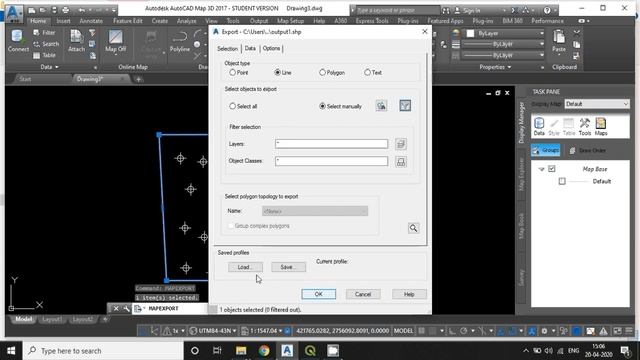This screenshot has height=360, width=640.
Task: Click the Table icon in Data panel
Action: pyautogui.click(x=44, y=55)
